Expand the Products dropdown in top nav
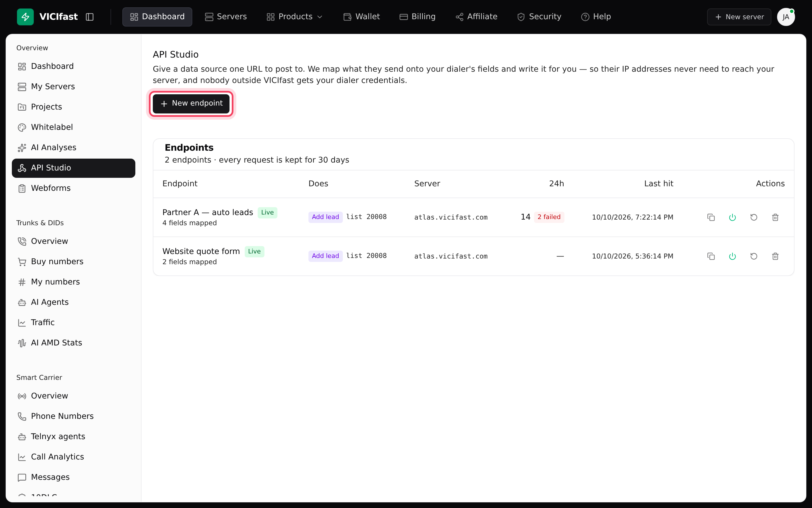Viewport: 812px width, 508px height. [x=295, y=17]
